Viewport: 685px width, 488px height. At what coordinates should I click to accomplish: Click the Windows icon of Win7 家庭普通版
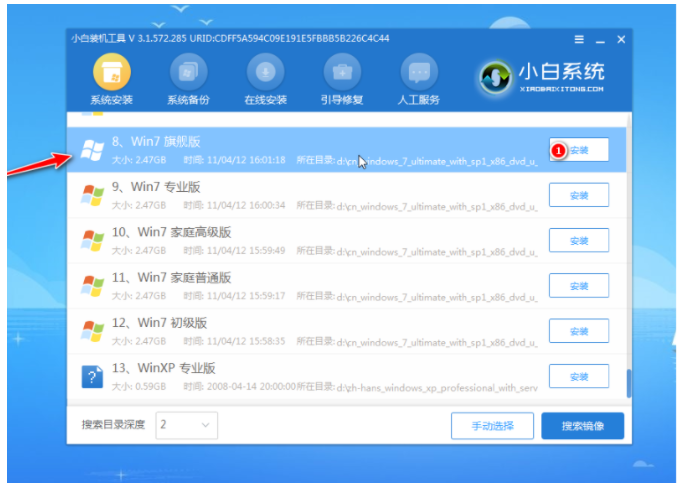tap(92, 286)
